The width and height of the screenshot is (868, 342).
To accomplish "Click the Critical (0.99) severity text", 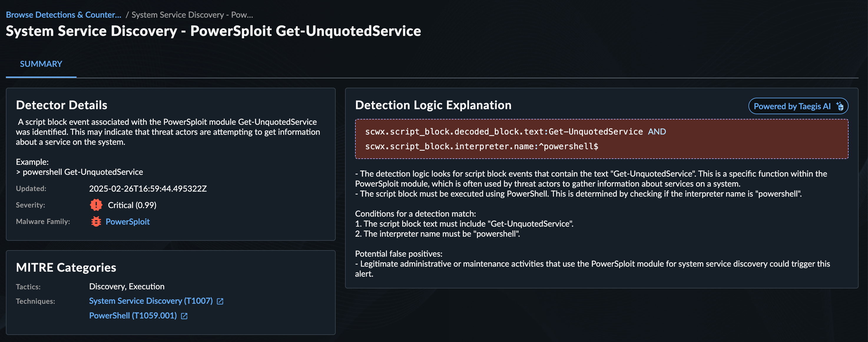I will pyautogui.click(x=132, y=205).
